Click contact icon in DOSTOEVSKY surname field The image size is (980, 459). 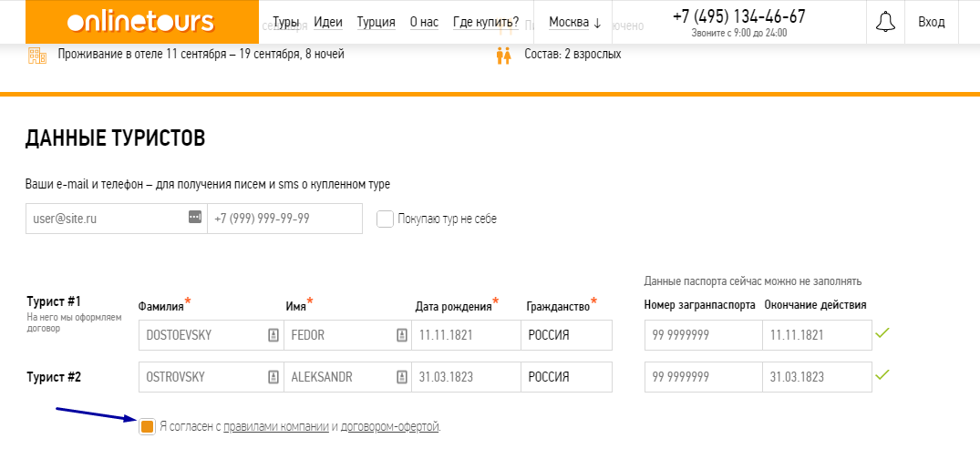coord(273,335)
